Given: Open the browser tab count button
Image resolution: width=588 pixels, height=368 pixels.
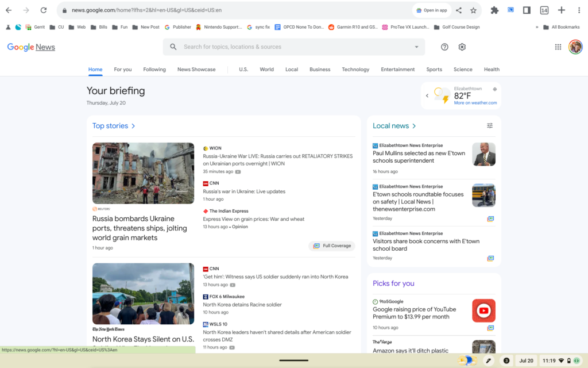Looking at the screenshot, I should [x=544, y=10].
